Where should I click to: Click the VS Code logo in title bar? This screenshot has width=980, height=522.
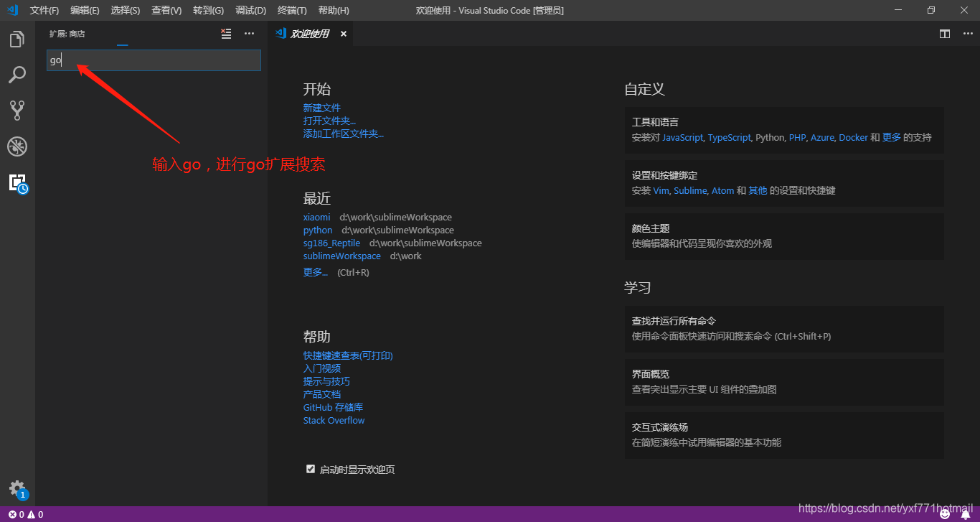tap(12, 10)
